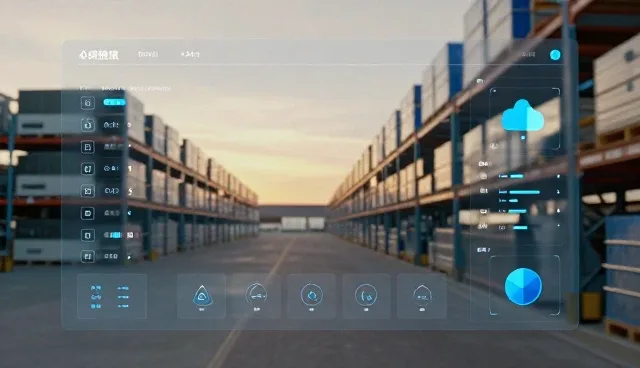
Task: Open the dome-shaped icon card
Action: tap(422, 296)
